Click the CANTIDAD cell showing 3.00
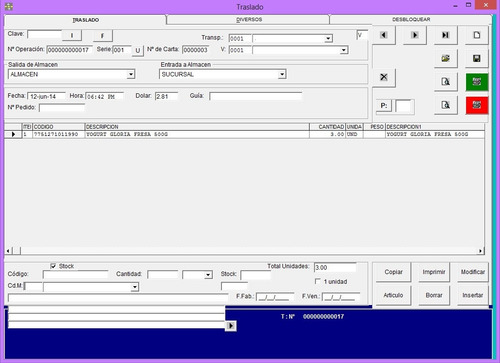The image size is (500, 363). (327, 134)
